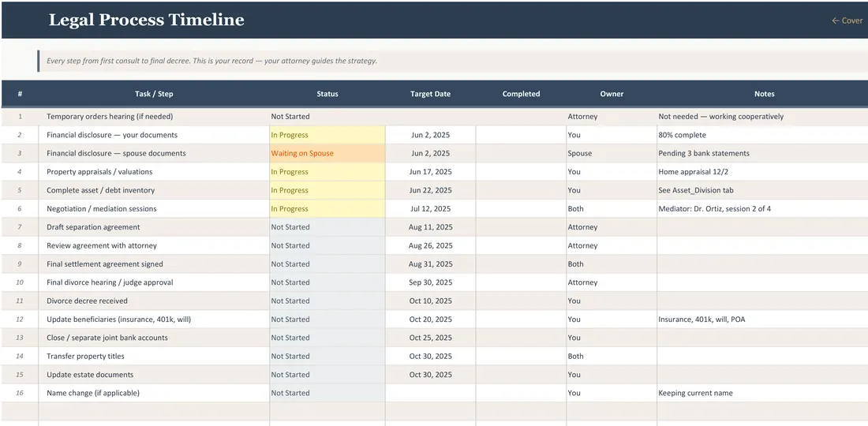Click note 'Insurance, 401k, will, POA'
Viewport: 868px width, 426px height.
[702, 319]
